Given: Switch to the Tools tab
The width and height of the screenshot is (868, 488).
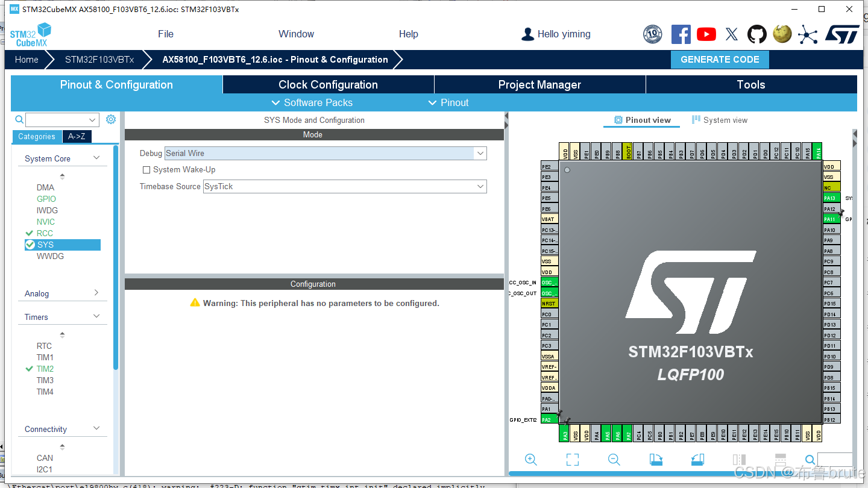Looking at the screenshot, I should pos(751,84).
